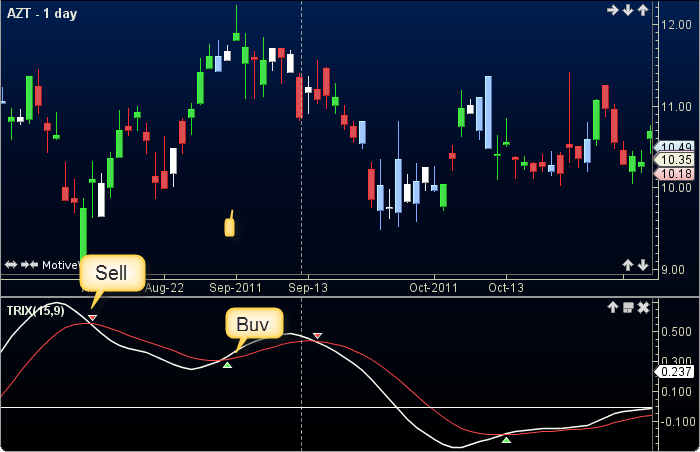
Task: Click the 12.00 price axis label
Action: tap(676, 25)
